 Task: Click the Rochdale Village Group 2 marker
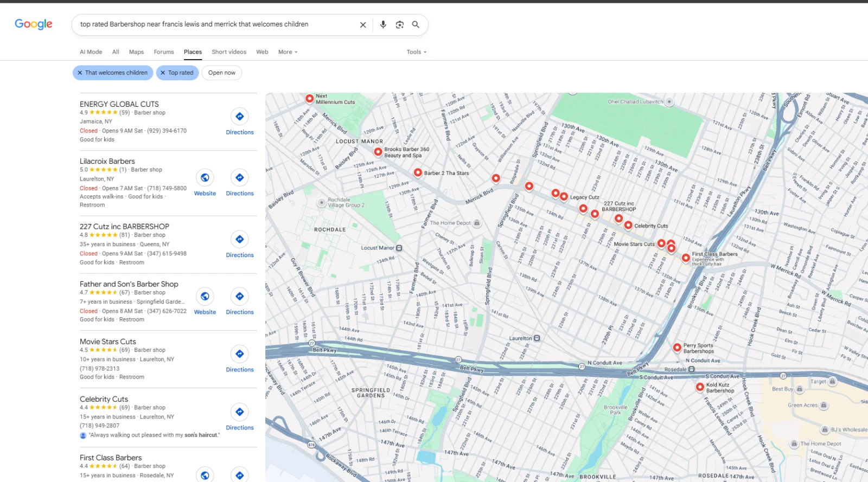[x=322, y=202]
